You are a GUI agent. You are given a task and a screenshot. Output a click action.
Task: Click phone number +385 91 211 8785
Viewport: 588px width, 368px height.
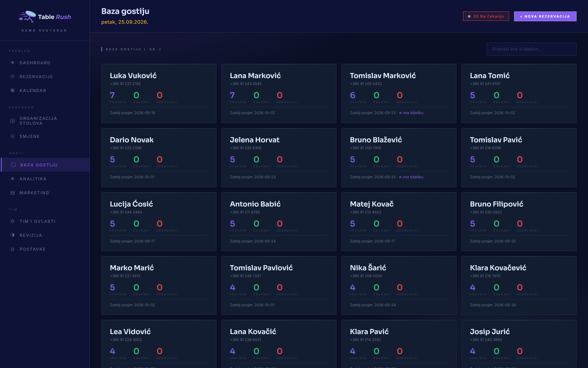click(x=245, y=212)
